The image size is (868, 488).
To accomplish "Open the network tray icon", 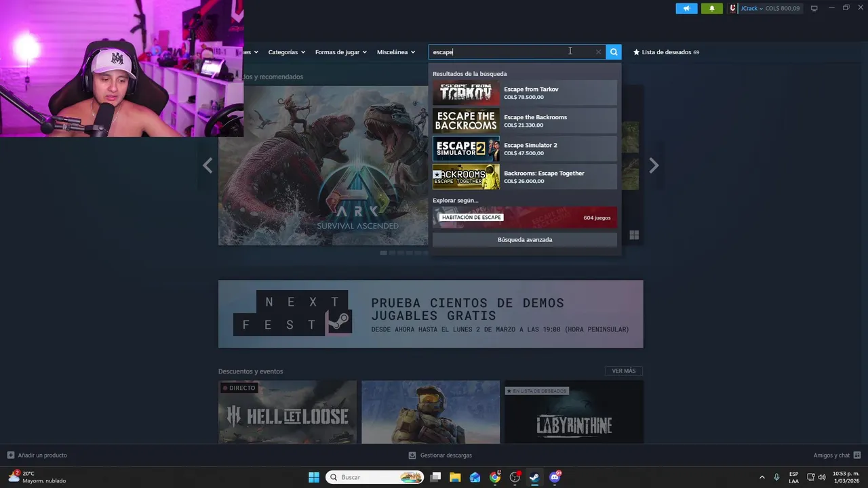I will click(811, 477).
